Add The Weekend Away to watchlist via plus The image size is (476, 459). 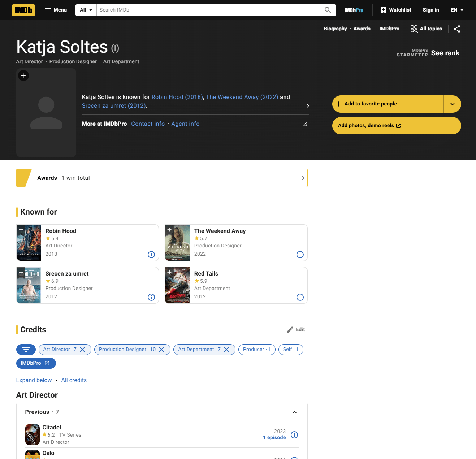coord(169,230)
